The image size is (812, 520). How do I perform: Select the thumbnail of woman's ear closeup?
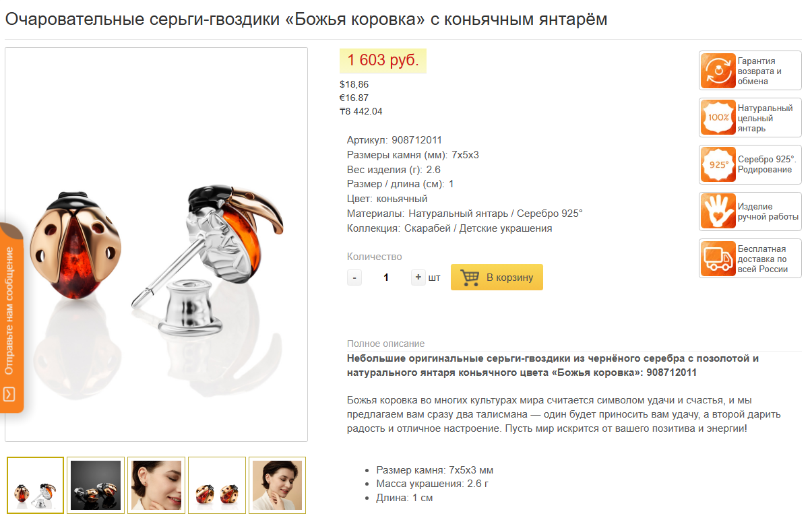156,486
